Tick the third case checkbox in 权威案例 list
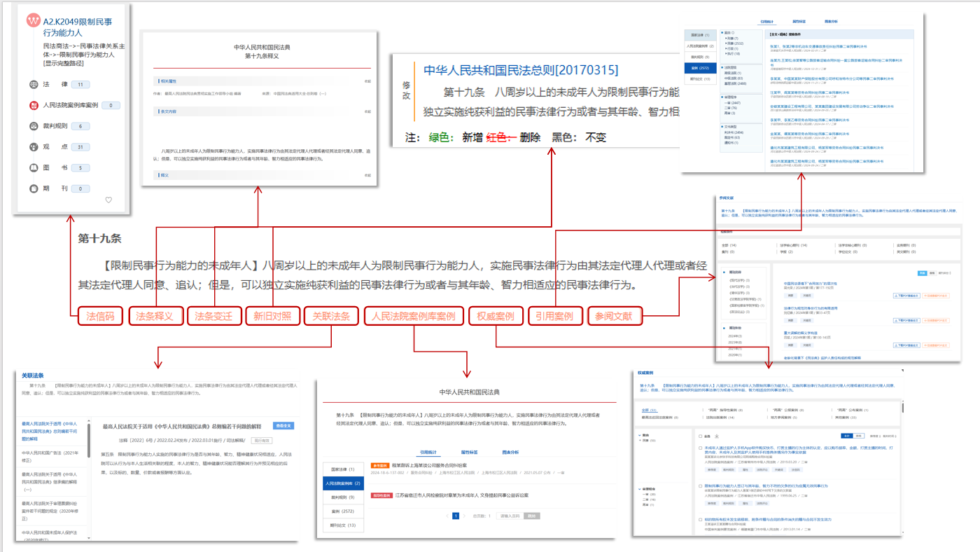 click(700, 520)
